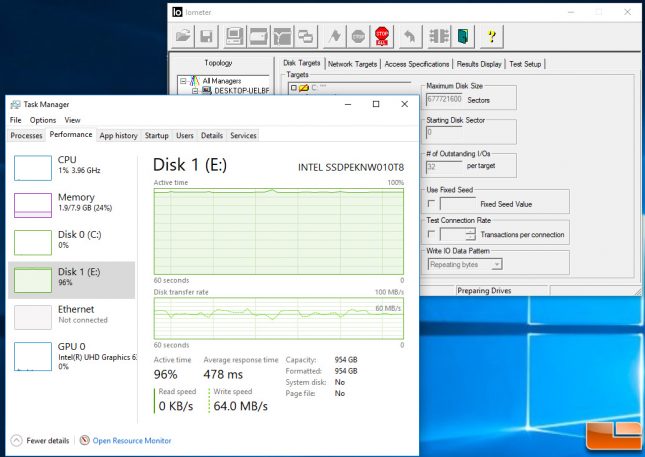Duplicate selected worker in Iometer toolbar
Image resolution: width=645 pixels, height=457 pixels.
point(306,36)
